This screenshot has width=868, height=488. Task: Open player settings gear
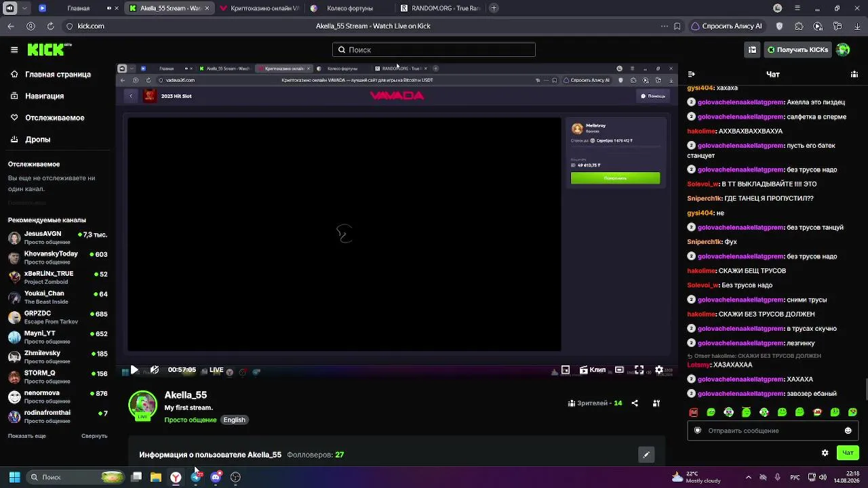pyautogui.click(x=659, y=370)
